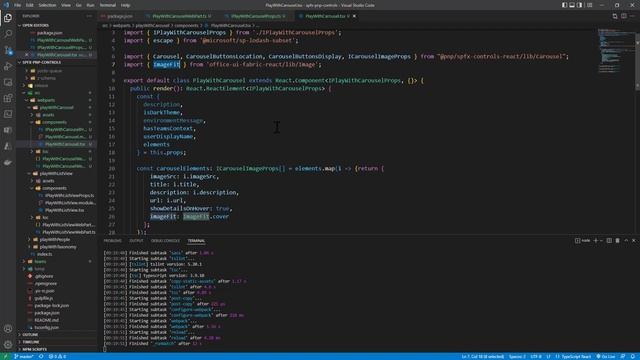Viewport: 640px width, 360px height.
Task: Open the Search view in activity bar
Action: (8, 34)
